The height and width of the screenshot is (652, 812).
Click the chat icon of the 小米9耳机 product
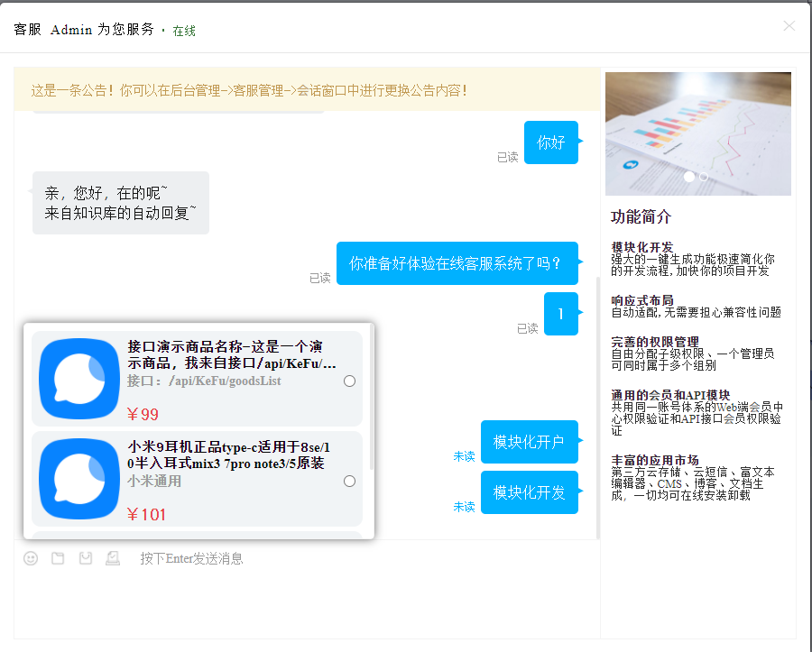[79, 479]
